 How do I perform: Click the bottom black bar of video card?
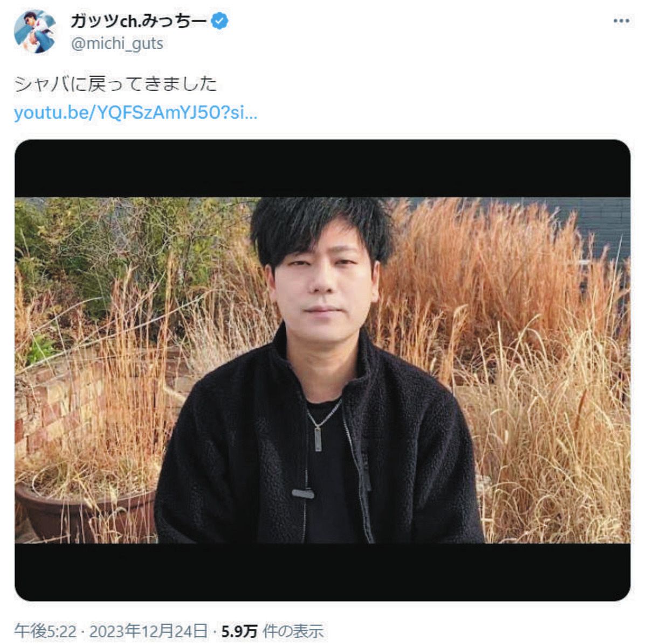322,572
